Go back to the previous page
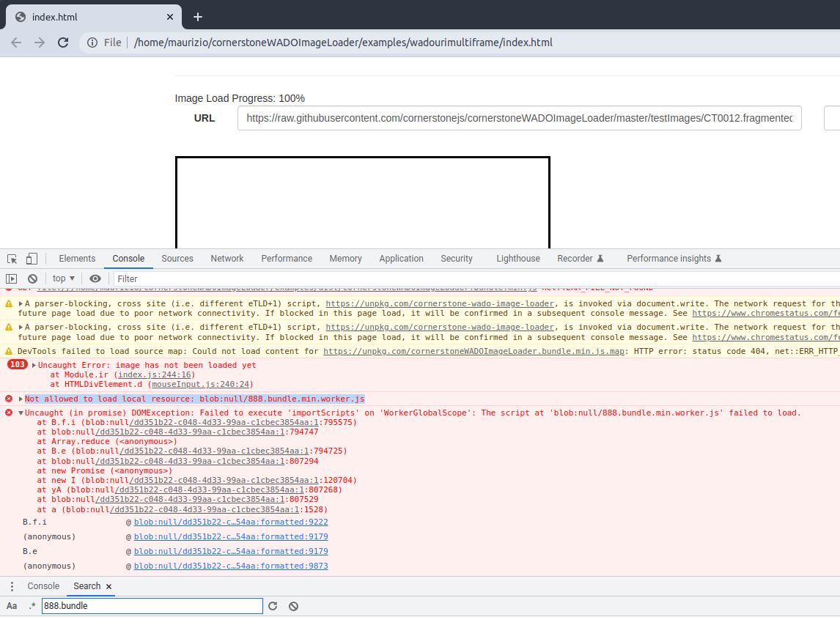The width and height of the screenshot is (840, 617). point(15,43)
